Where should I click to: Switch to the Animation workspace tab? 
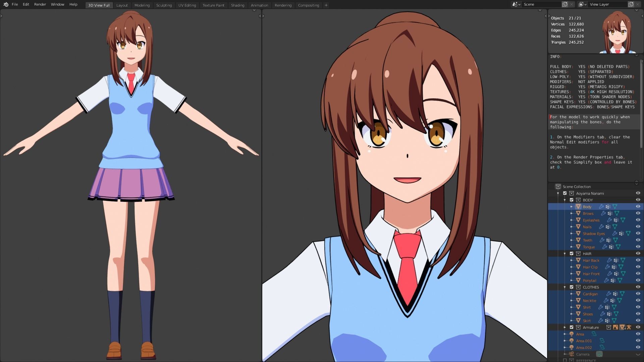pos(260,5)
